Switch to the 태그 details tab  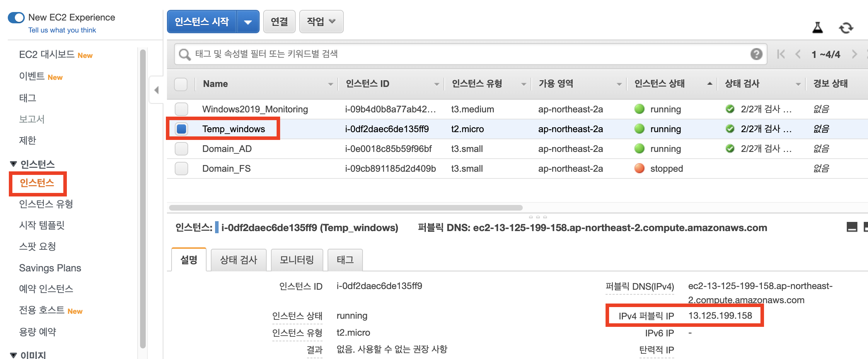345,260
